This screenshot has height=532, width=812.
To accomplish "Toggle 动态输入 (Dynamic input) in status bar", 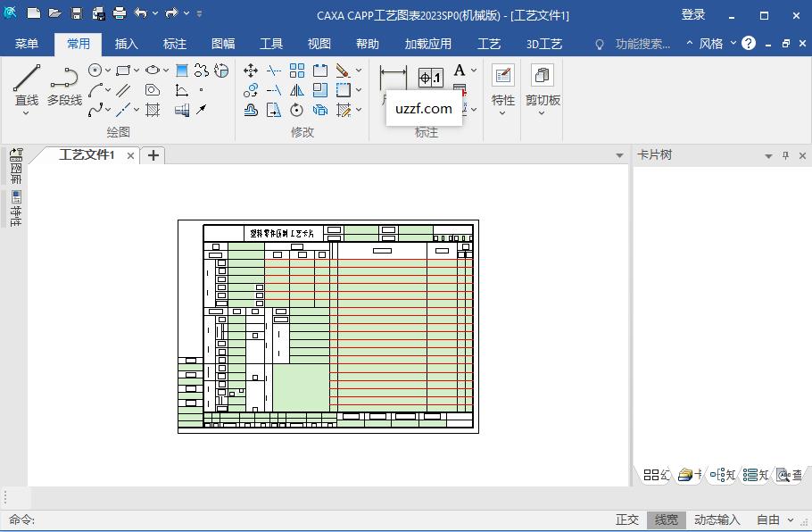I will [717, 520].
